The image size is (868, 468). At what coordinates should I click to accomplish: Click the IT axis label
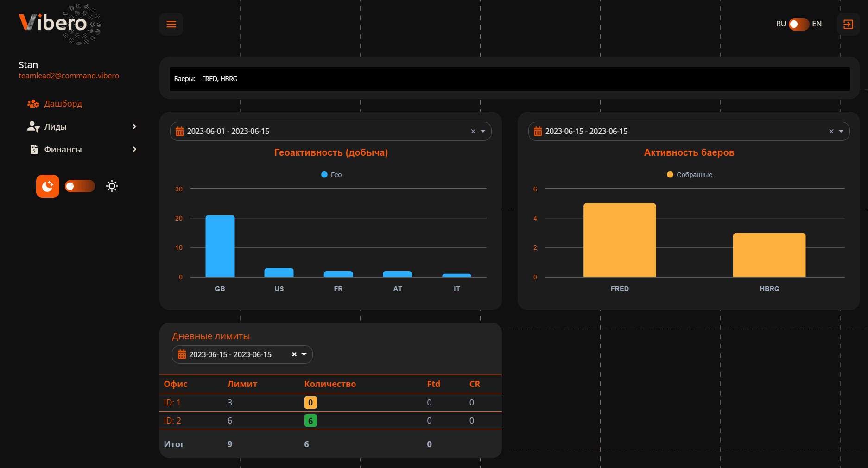(x=457, y=289)
